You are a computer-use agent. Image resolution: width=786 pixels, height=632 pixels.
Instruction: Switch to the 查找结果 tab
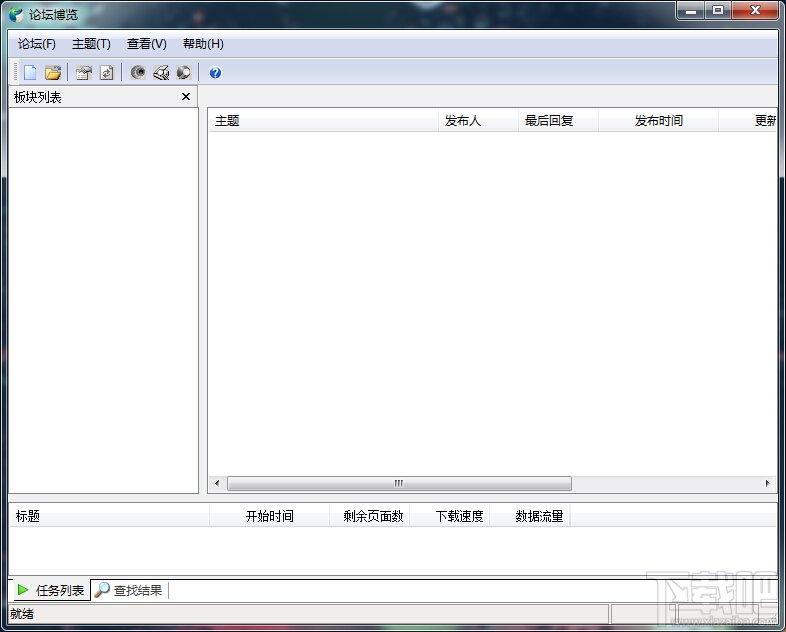point(129,590)
